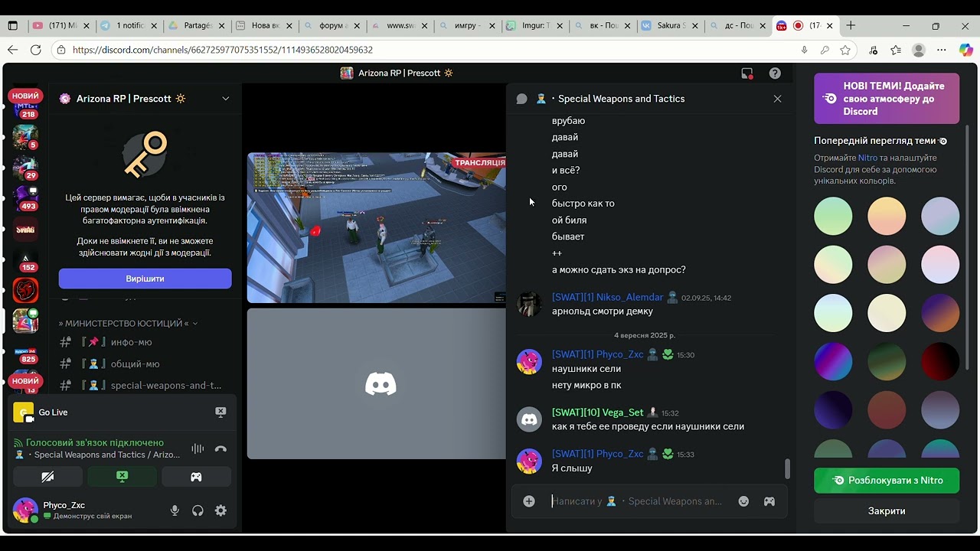Switch to Partagés browser tab
The height and width of the screenshot is (551, 980).
point(197,25)
